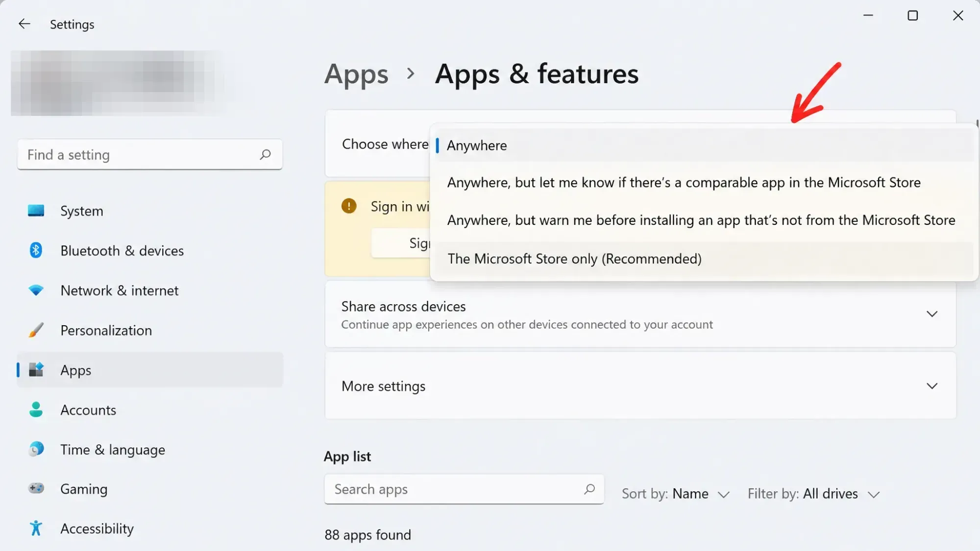Choose The Microsoft Store only (Recommended)
The width and height of the screenshot is (980, 551).
[x=704, y=258]
